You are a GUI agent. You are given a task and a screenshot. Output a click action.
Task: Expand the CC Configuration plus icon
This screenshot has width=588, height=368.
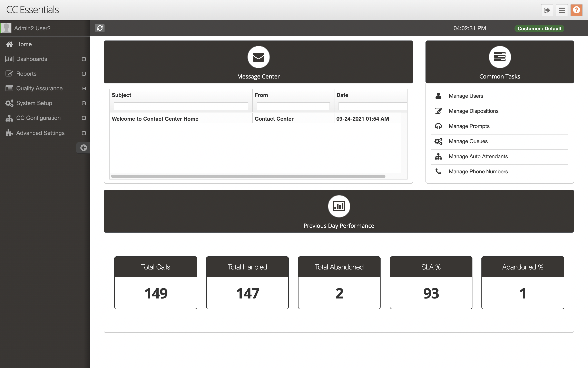(84, 118)
